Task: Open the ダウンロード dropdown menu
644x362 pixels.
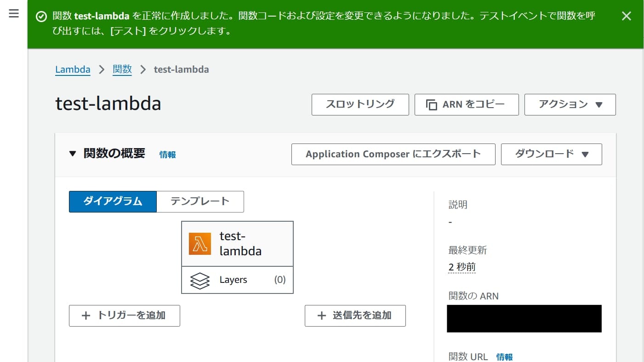Action: 551,154
